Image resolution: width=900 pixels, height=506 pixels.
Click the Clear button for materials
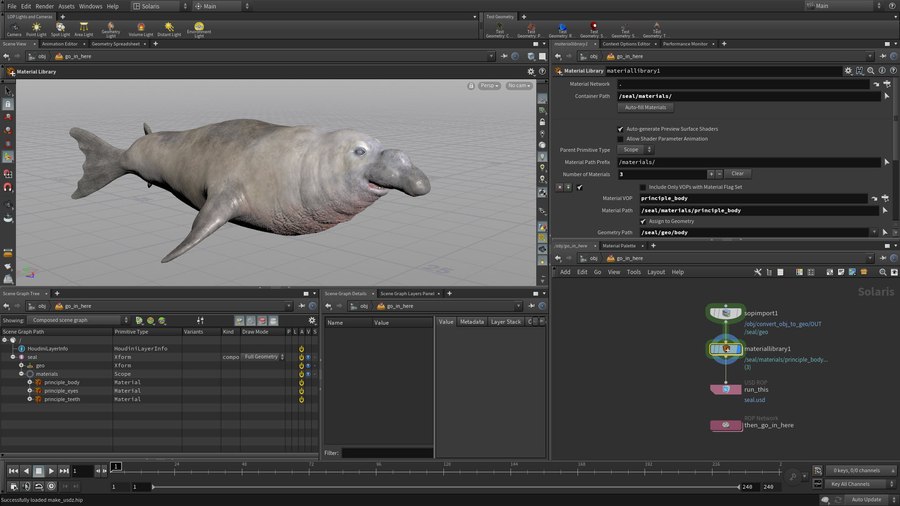[x=735, y=174]
